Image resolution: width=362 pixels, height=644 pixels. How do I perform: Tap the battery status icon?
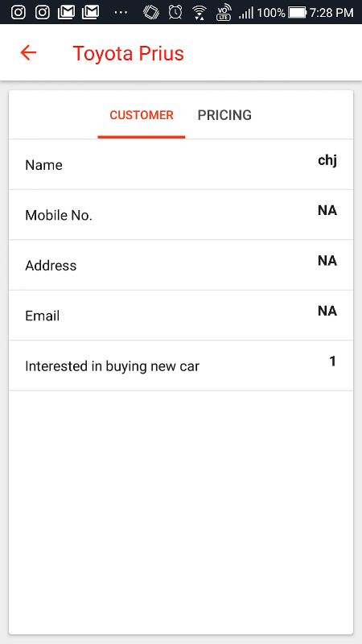(298, 13)
